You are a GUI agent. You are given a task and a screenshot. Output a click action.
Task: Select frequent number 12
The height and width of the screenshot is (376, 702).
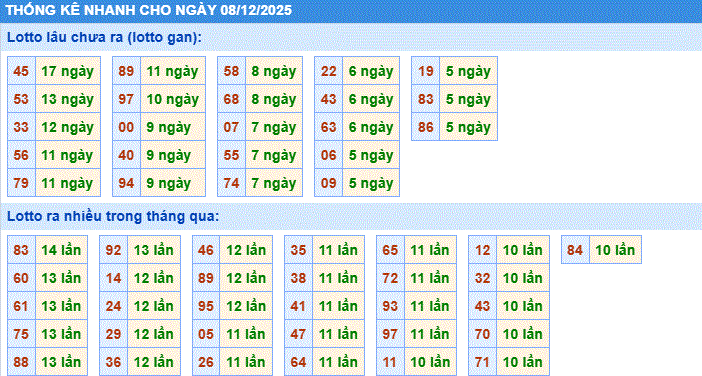(x=483, y=250)
